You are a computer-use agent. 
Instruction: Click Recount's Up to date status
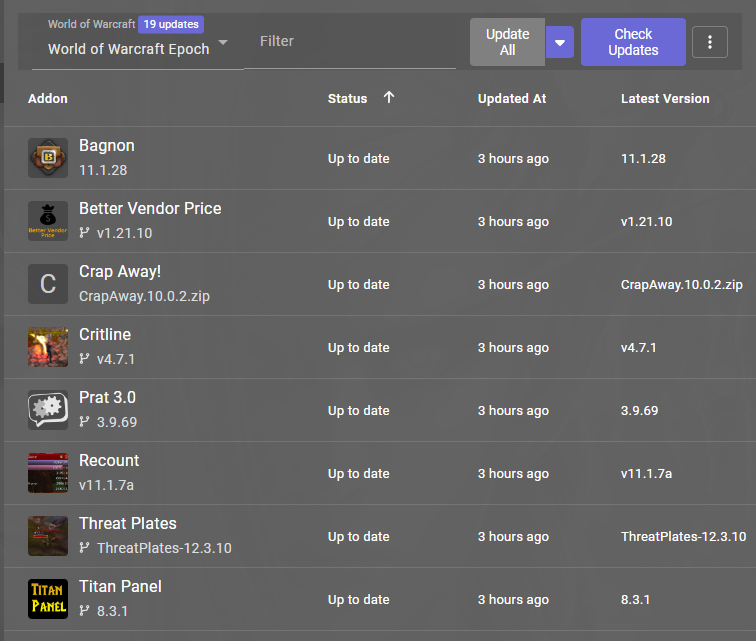(x=358, y=474)
